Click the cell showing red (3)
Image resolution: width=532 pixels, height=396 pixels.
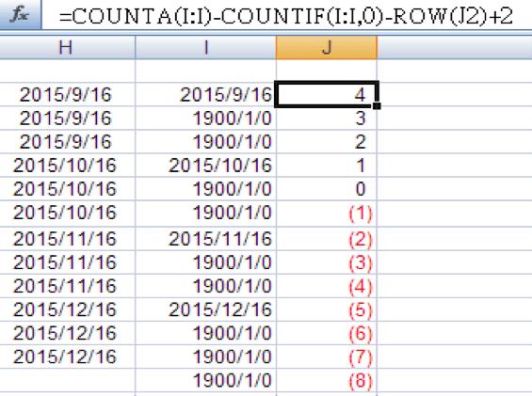pyautogui.click(x=327, y=262)
